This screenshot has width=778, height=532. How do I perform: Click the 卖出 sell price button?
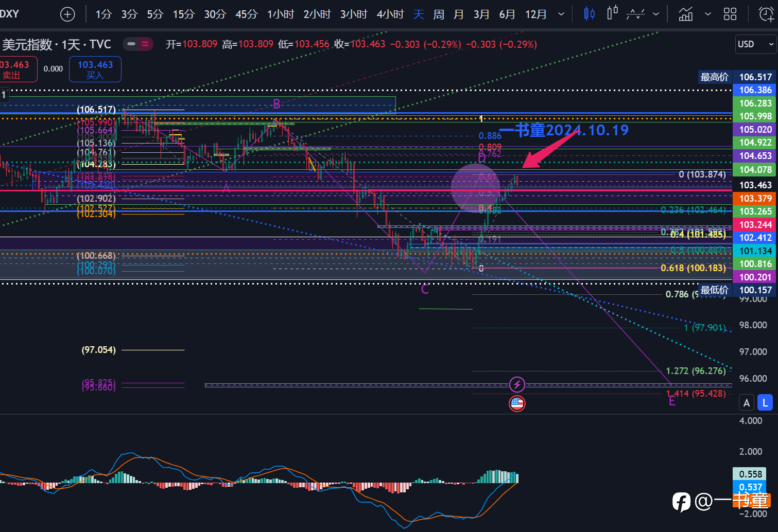click(18, 69)
